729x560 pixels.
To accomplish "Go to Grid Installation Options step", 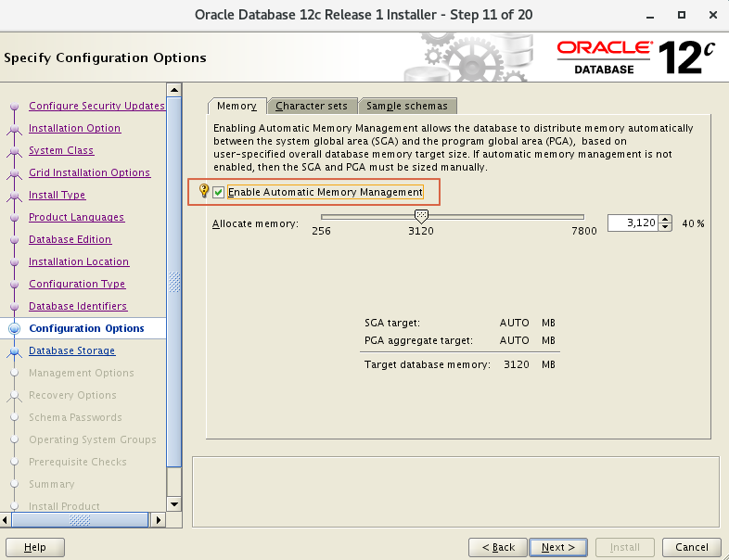I will [x=89, y=172].
